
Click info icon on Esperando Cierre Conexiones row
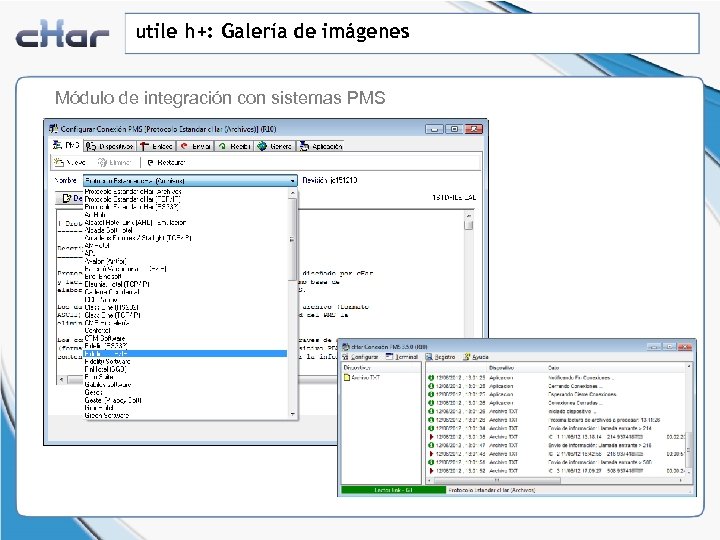tap(431, 394)
